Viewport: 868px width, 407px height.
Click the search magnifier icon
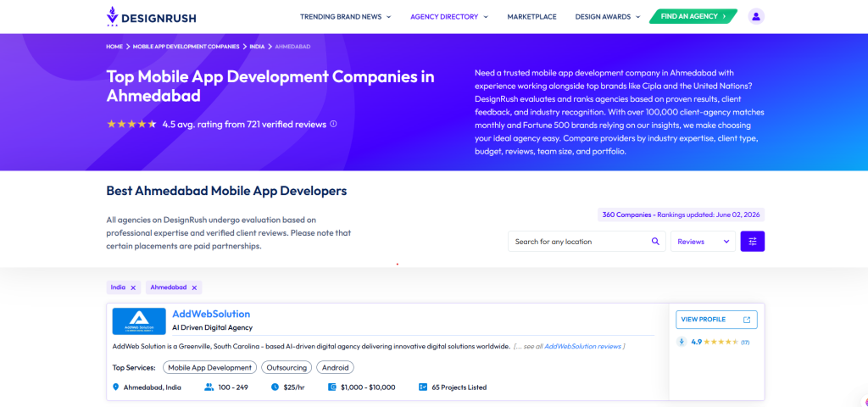(655, 242)
